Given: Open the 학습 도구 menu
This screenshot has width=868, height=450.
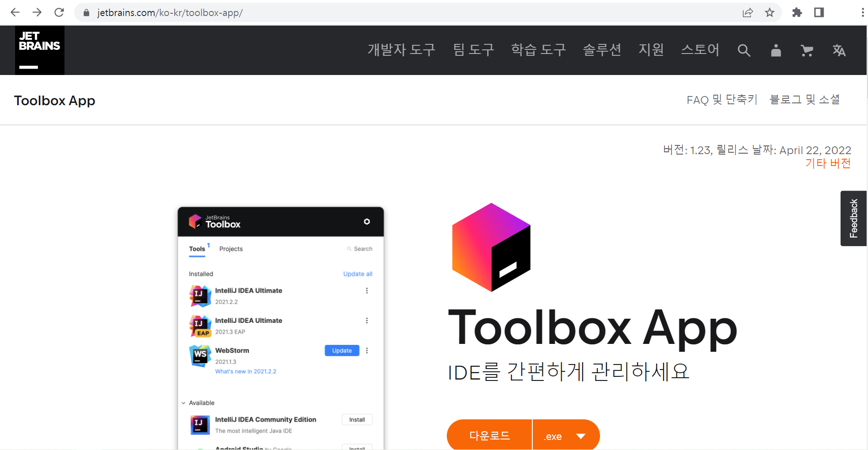Looking at the screenshot, I should tap(538, 50).
